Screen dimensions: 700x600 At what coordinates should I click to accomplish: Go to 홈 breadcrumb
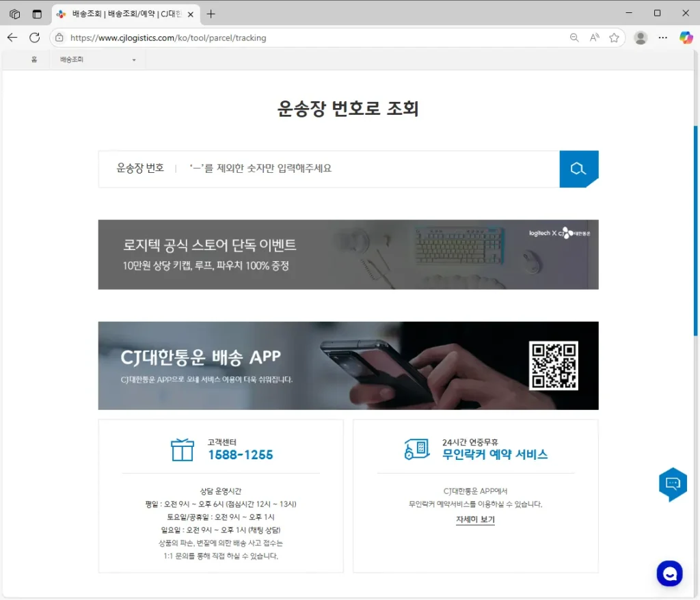tap(34, 59)
